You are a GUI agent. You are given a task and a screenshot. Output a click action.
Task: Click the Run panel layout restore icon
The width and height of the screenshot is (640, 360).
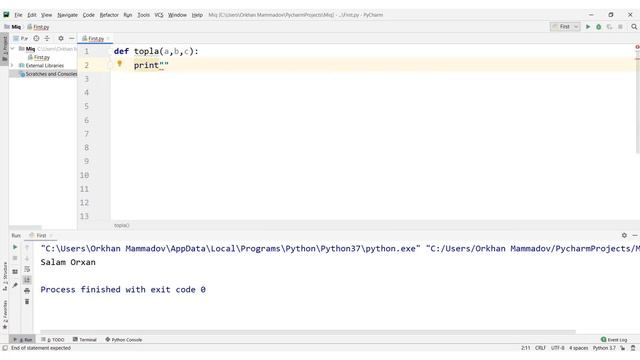pos(15,271)
